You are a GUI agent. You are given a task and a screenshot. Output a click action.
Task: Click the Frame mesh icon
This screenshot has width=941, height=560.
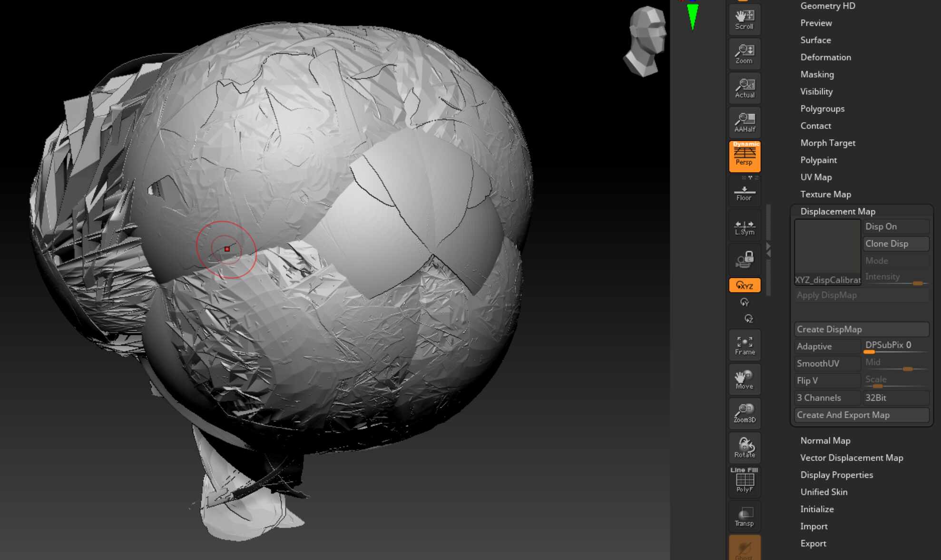(x=745, y=345)
